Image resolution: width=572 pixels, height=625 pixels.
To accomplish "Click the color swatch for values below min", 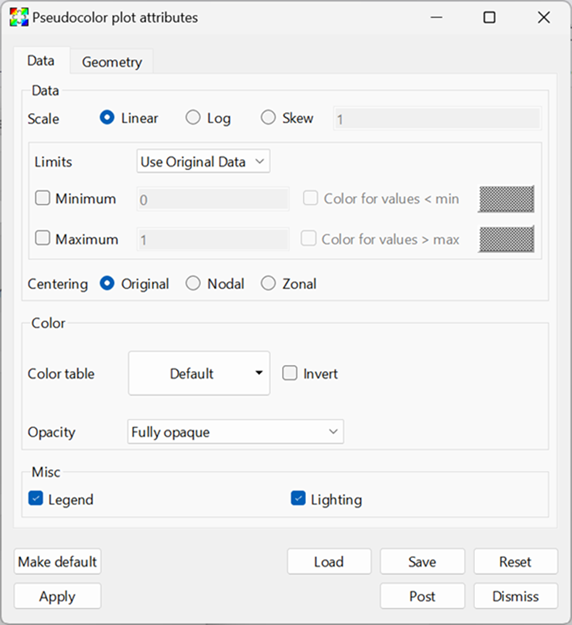I will pos(506,199).
